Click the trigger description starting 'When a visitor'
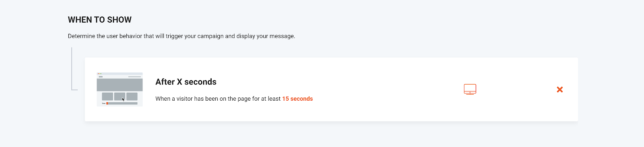The image size is (644, 147). click(x=234, y=99)
